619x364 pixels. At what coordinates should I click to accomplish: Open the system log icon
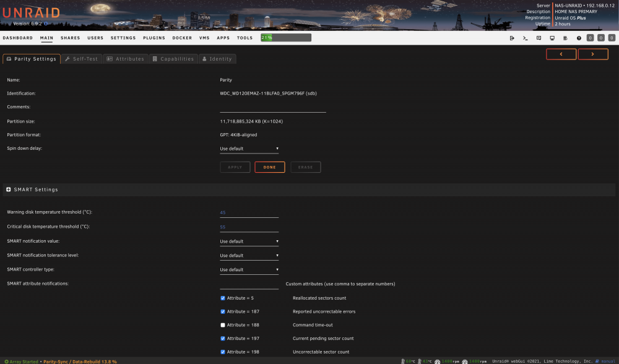coord(565,38)
